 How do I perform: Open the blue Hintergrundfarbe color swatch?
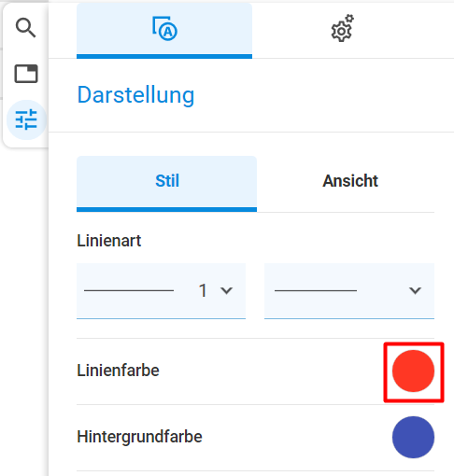[x=413, y=437]
